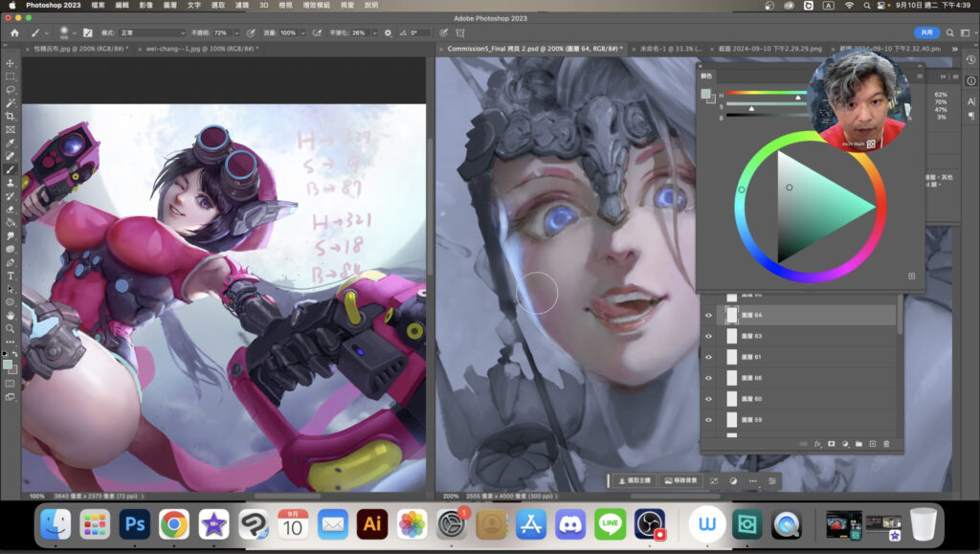
Task: Toggle airbrush build-up icon
Action: (x=317, y=33)
